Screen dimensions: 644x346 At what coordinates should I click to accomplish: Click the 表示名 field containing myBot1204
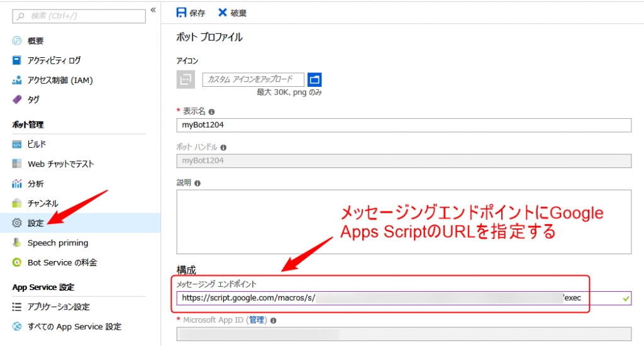[x=404, y=125]
